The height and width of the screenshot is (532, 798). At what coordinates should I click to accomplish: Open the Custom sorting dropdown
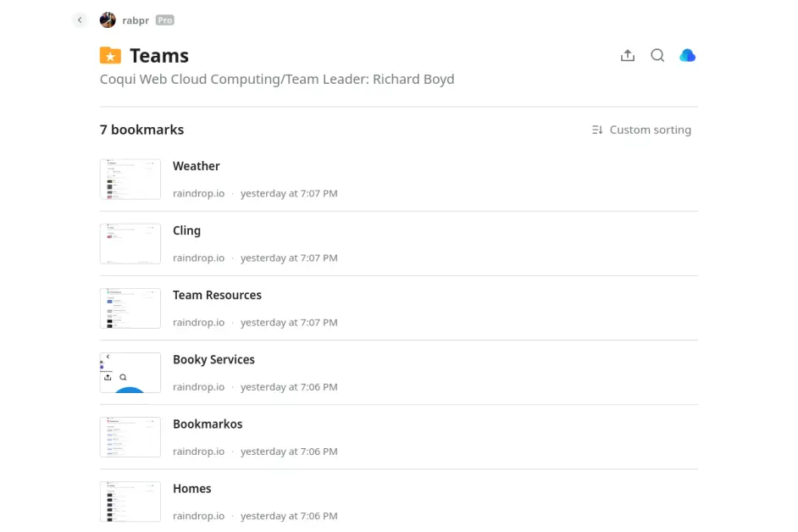(650, 130)
